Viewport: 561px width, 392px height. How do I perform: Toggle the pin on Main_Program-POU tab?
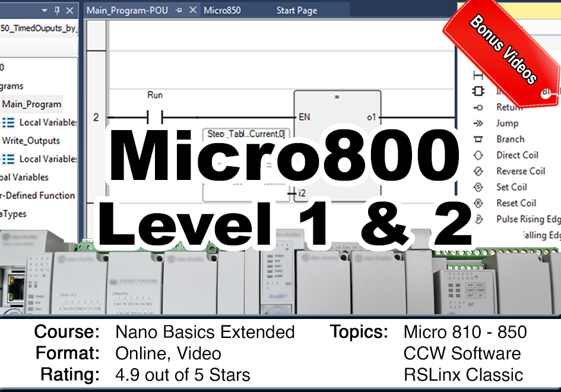179,11
